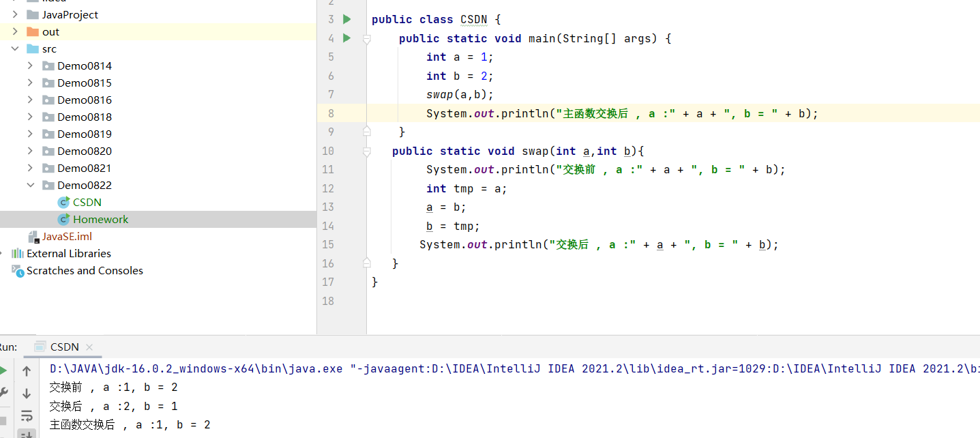Viewport: 980px width, 438px height.
Task: Select the Demo0816 package
Action: (85, 100)
